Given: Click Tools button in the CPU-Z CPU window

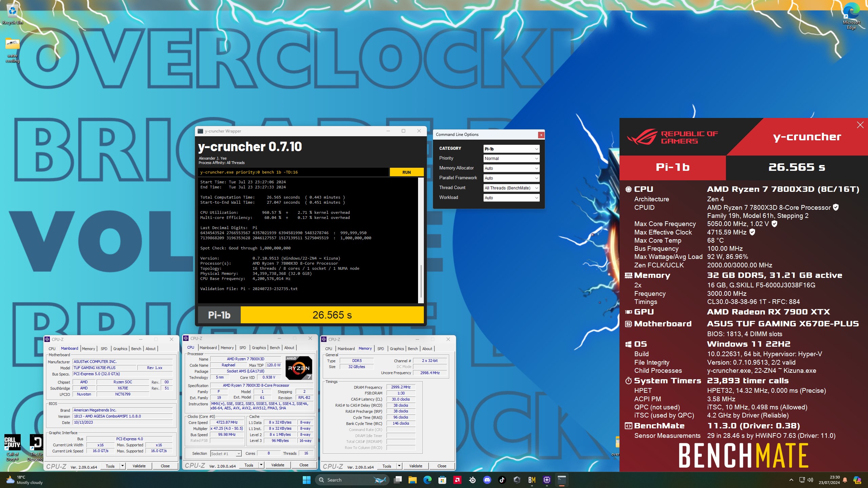Looking at the screenshot, I should (249, 465).
